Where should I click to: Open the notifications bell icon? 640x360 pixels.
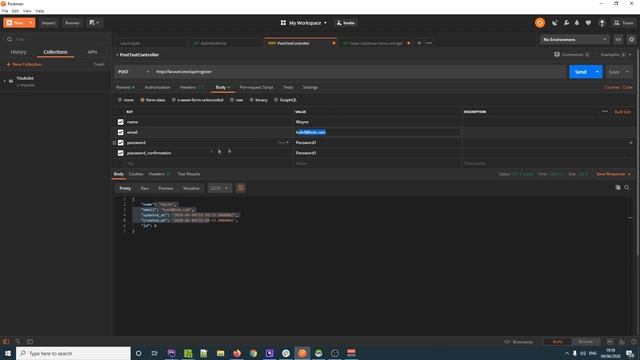(x=577, y=23)
